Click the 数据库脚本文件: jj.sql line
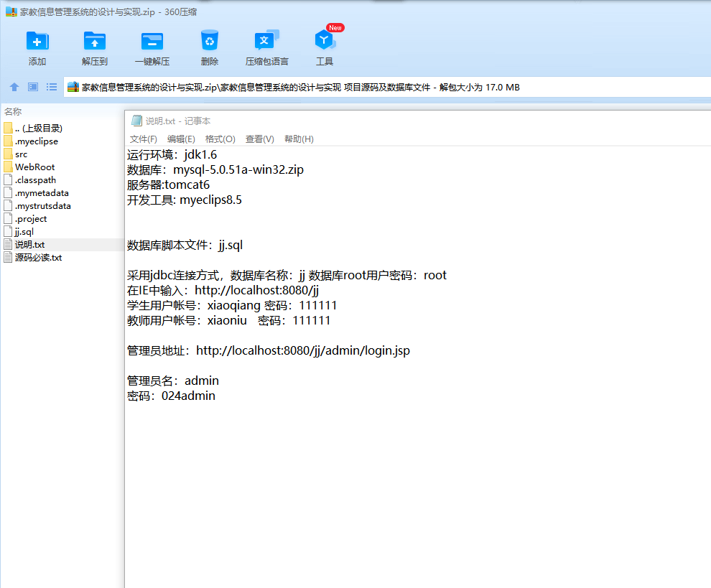 point(185,245)
